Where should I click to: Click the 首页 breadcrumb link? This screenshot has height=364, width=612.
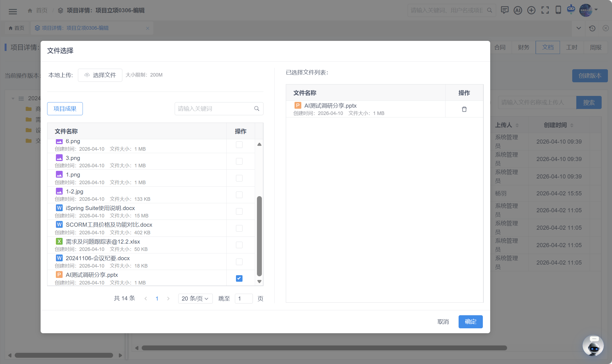coord(42,11)
